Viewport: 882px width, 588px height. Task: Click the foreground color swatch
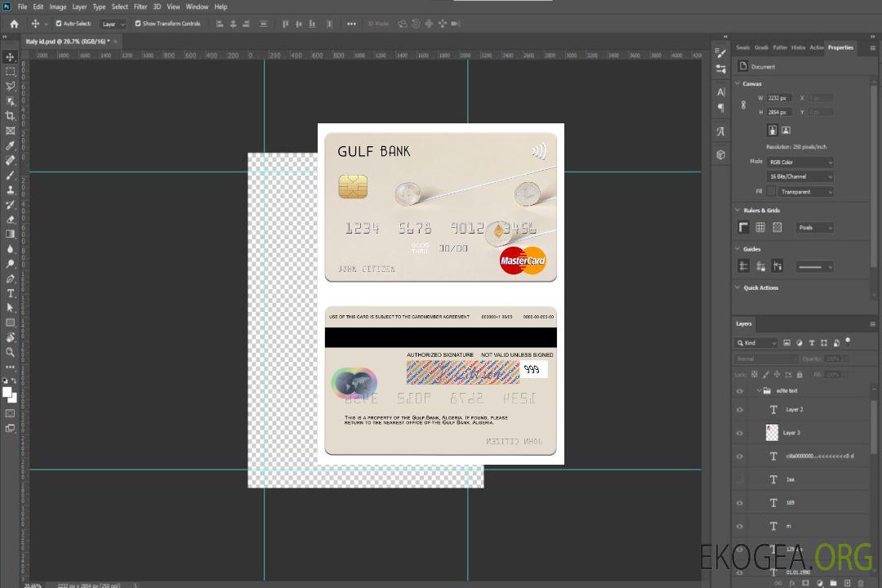[7, 392]
